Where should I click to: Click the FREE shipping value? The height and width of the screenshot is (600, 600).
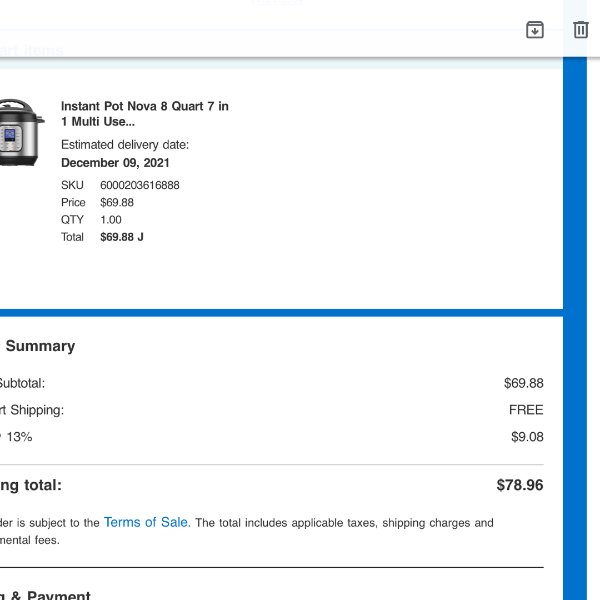click(526, 410)
